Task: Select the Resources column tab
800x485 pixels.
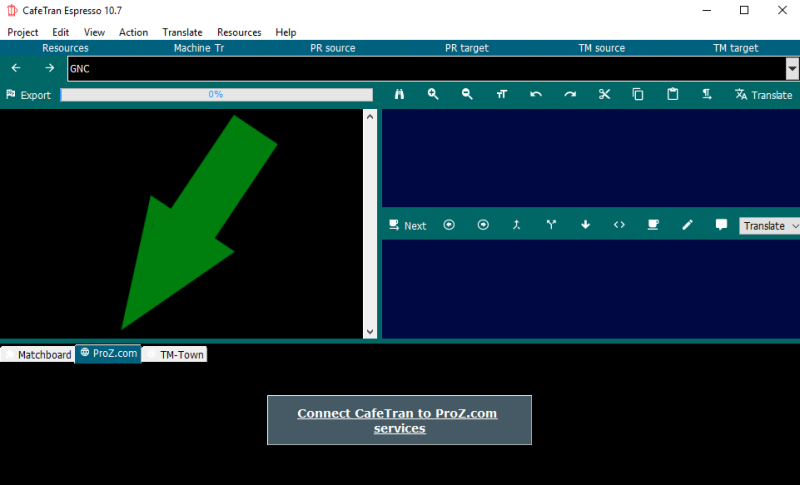Action: click(x=65, y=48)
